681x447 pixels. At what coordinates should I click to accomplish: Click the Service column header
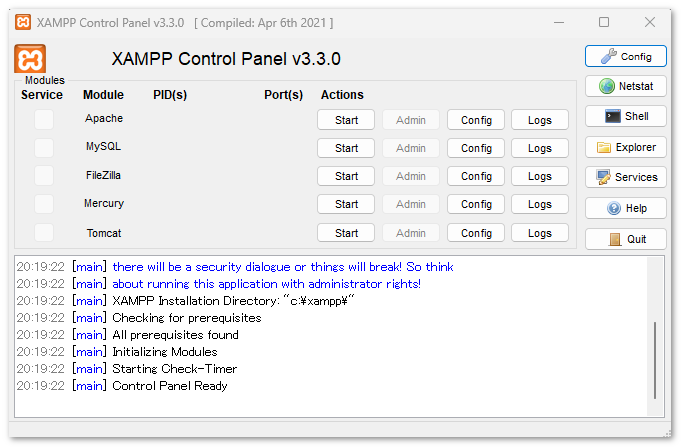[42, 95]
